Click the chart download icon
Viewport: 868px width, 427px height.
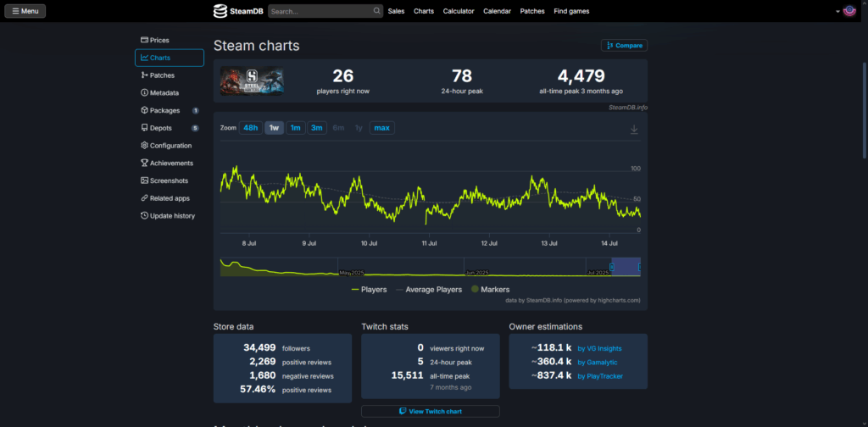click(634, 130)
